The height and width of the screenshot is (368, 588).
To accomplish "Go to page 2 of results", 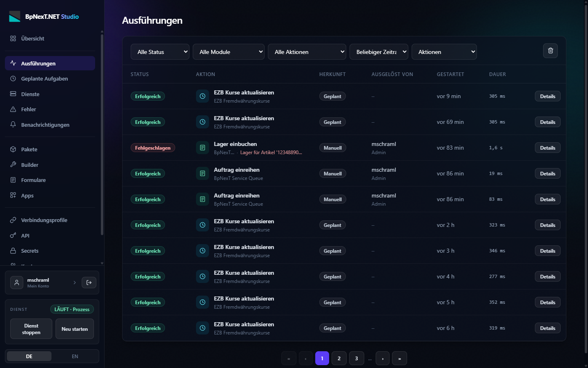I will click(x=339, y=358).
